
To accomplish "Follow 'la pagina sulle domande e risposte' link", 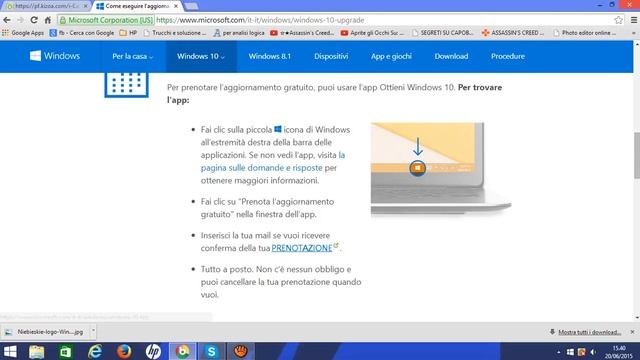I will tap(273, 161).
